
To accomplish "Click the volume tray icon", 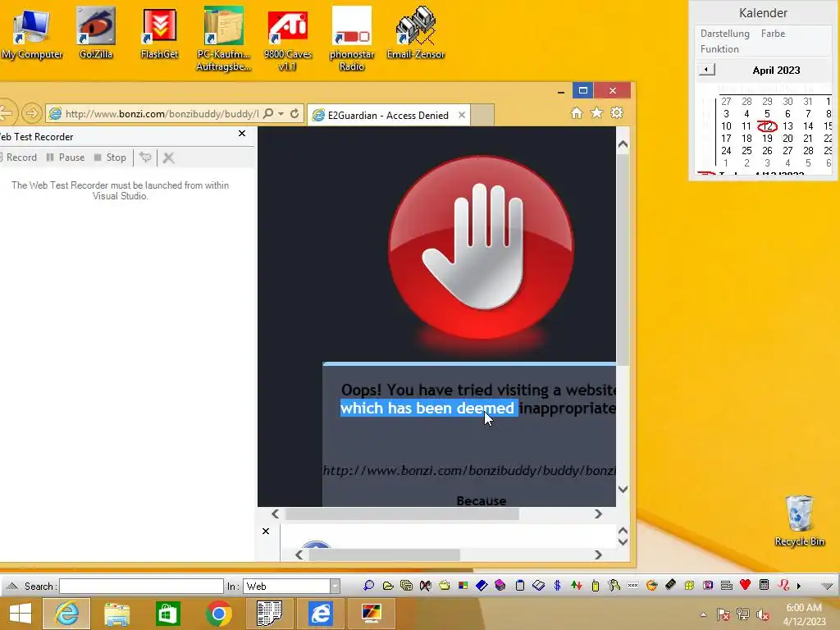I will [x=763, y=615].
